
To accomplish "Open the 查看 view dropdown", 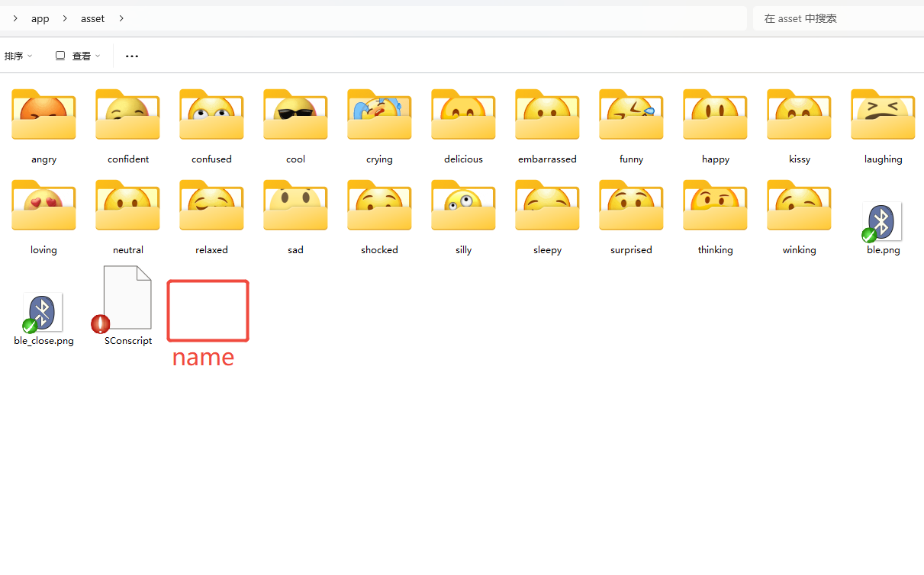I will (x=78, y=56).
